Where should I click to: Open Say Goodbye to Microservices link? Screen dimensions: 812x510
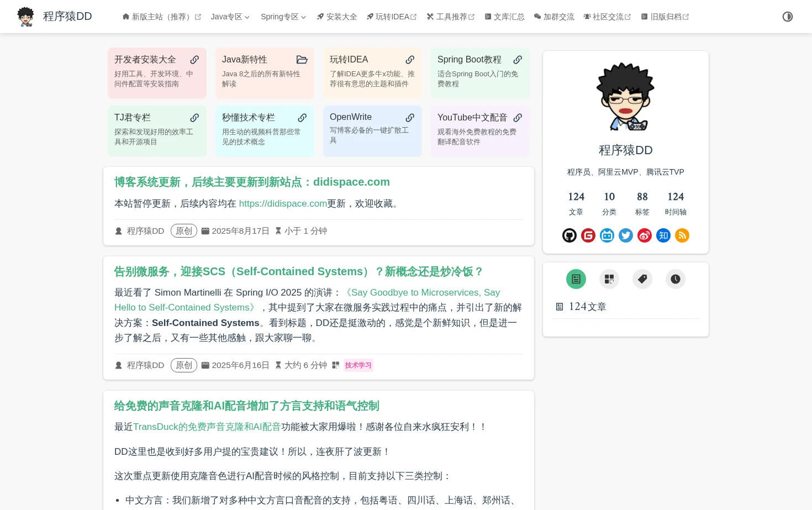click(307, 300)
